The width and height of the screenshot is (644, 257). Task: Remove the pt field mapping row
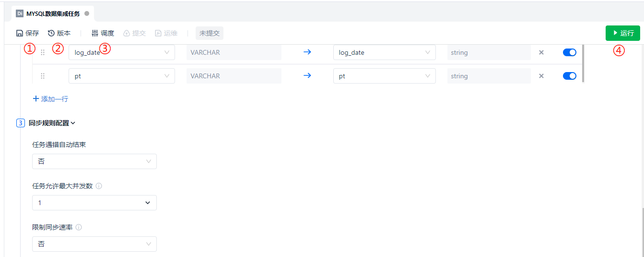[541, 76]
